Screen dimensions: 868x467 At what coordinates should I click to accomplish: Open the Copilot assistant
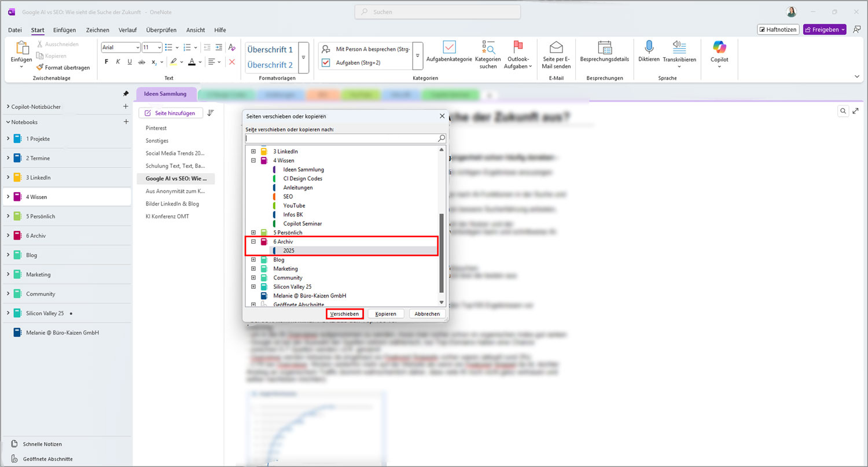coord(719,52)
